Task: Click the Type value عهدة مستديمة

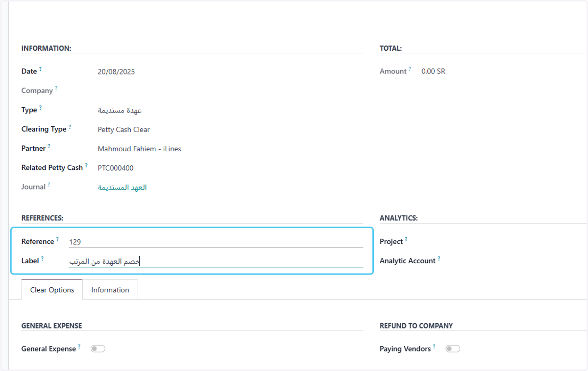Action: 120,111
